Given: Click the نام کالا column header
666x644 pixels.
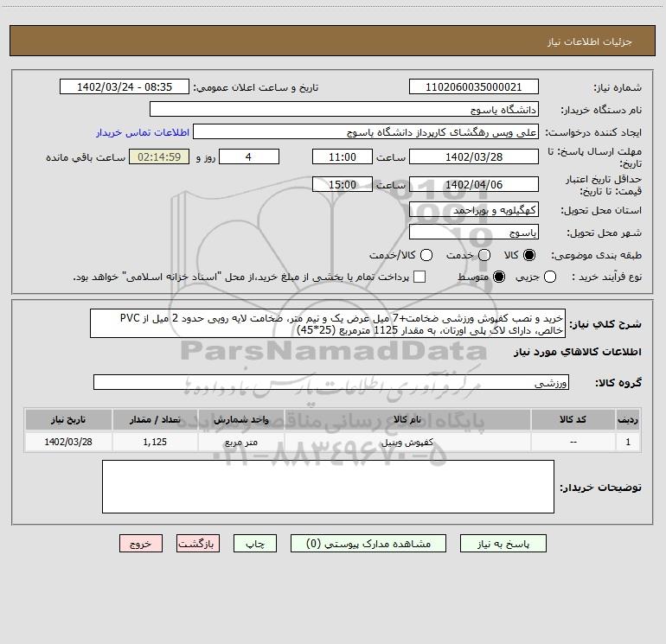Looking at the screenshot, I should (407, 419).
